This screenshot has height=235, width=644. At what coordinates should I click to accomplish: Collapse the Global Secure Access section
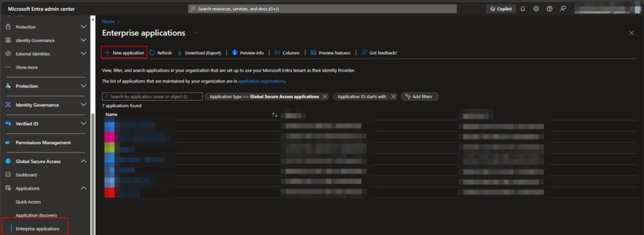coord(84,161)
